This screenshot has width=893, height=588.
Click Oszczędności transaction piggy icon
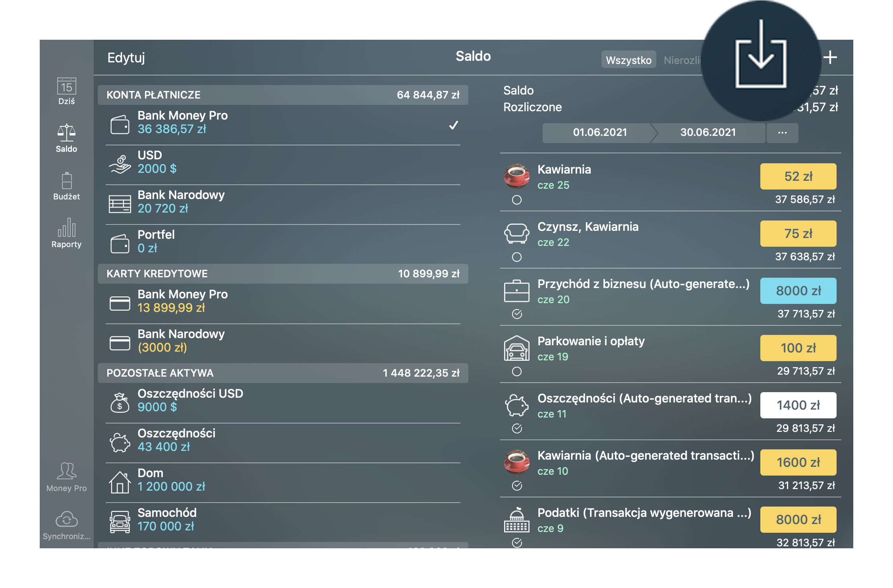tap(516, 405)
